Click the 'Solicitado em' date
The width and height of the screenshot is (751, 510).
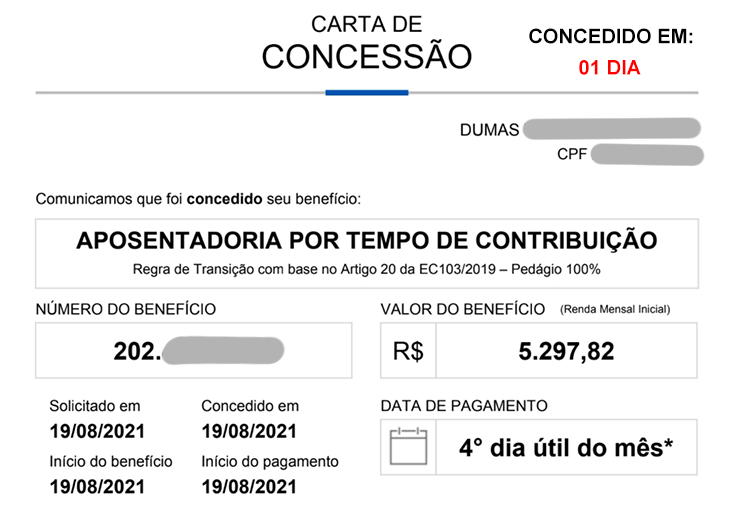click(97, 431)
